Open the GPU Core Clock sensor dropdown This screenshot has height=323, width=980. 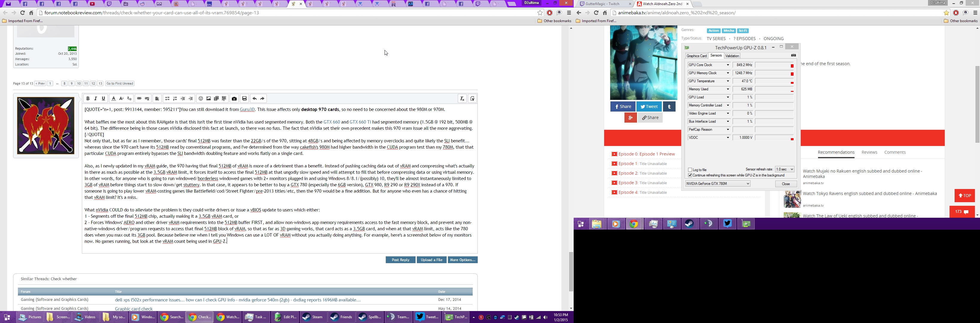728,65
